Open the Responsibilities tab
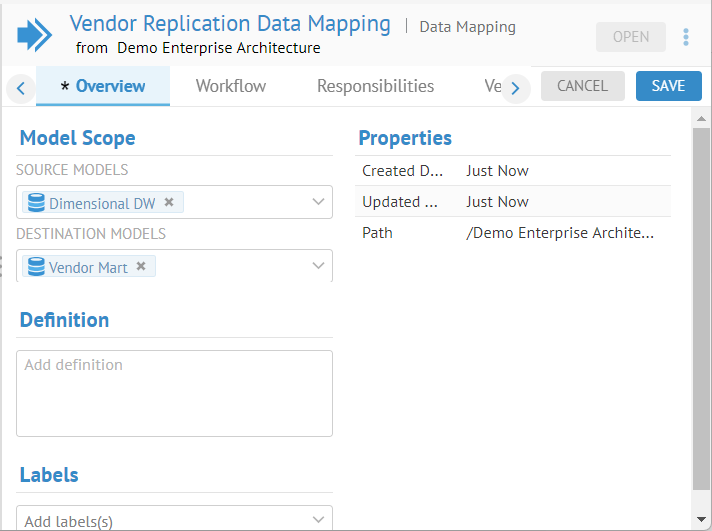This screenshot has width=712, height=531. point(375,86)
